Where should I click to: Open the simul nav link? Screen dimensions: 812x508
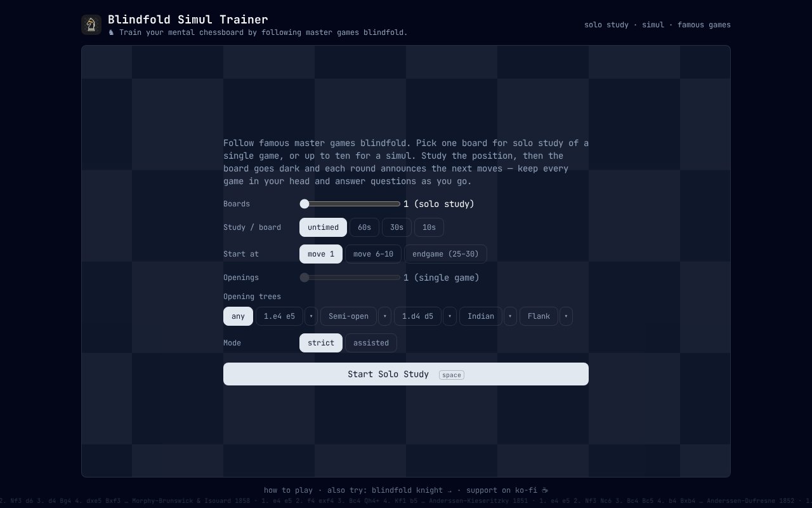tap(653, 25)
